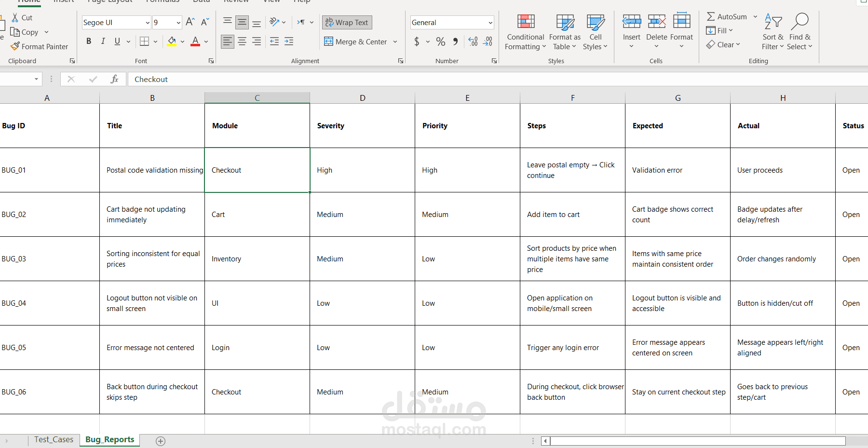
Task: Open Format as Table gallery
Action: pyautogui.click(x=565, y=32)
